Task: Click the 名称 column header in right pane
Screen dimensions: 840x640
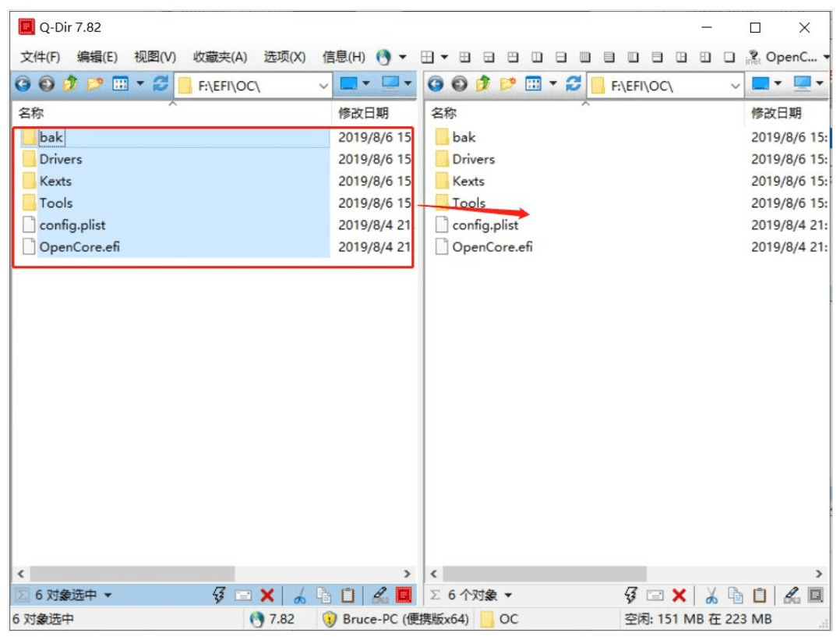Action: click(444, 113)
